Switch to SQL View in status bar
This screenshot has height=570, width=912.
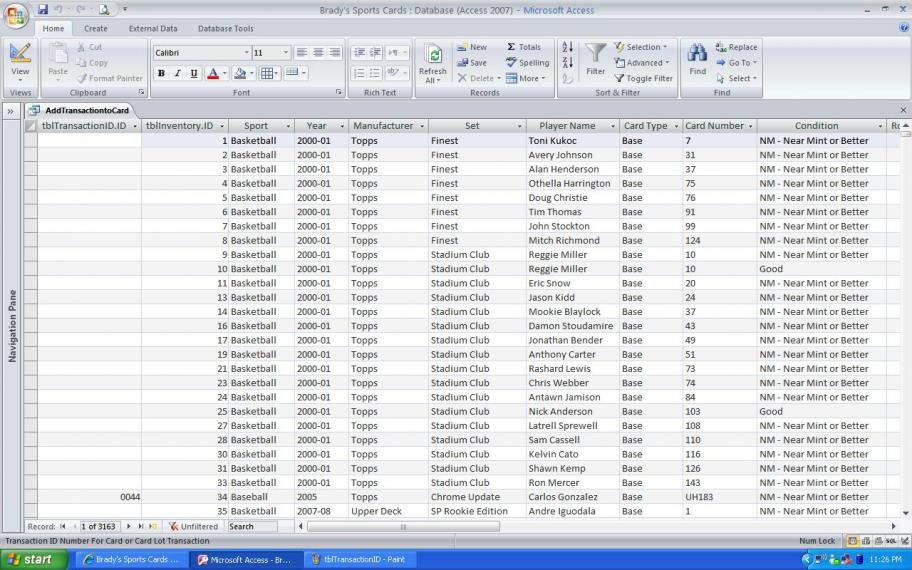click(x=890, y=541)
